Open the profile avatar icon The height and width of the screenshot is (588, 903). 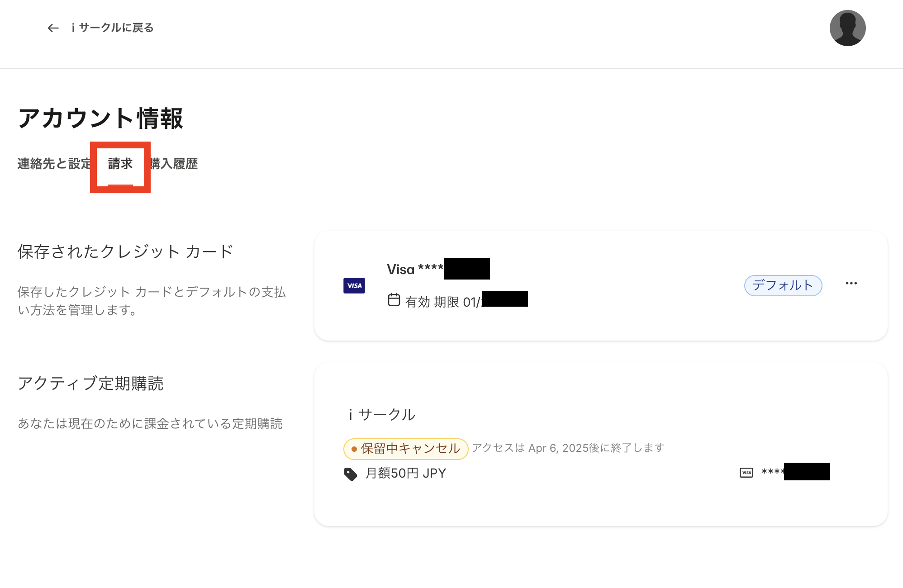(848, 28)
